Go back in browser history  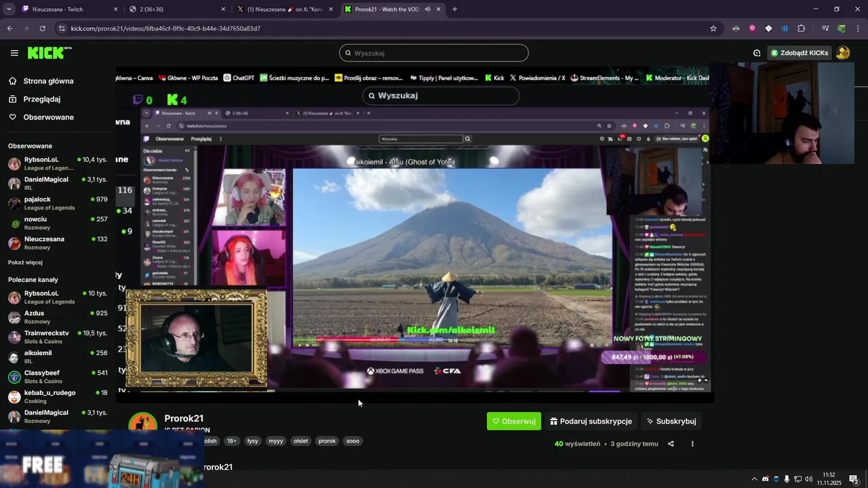click(x=9, y=28)
